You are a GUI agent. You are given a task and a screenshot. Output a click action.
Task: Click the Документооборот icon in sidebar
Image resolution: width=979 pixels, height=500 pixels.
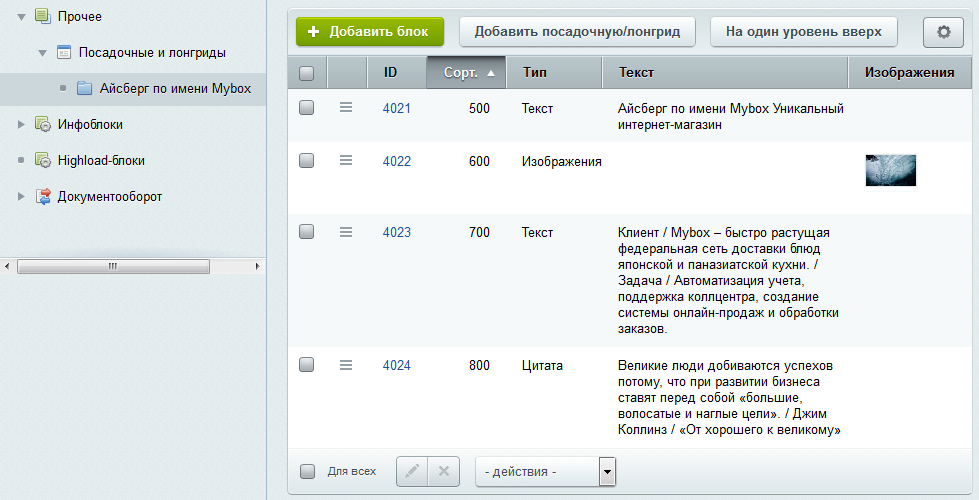pos(42,197)
